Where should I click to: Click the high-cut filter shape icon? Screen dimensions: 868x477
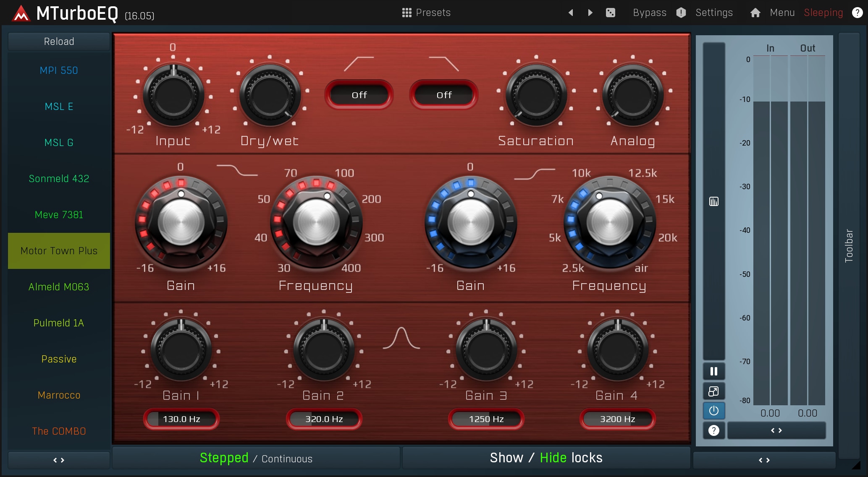click(x=444, y=64)
